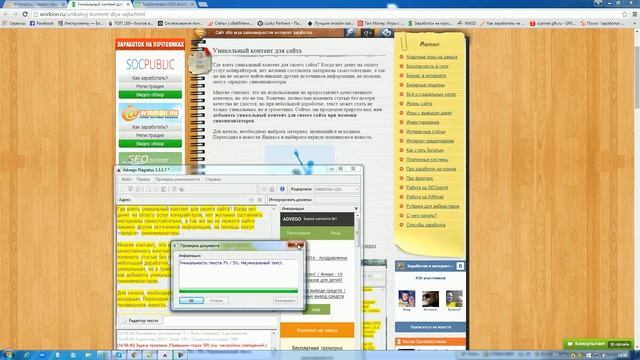Open the Консультант chat widget
Screen dimensions: 640x360
[x=597, y=344]
